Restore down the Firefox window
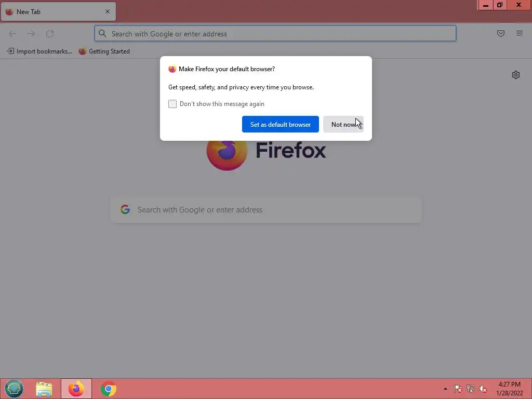The image size is (532, 399). 500,5
